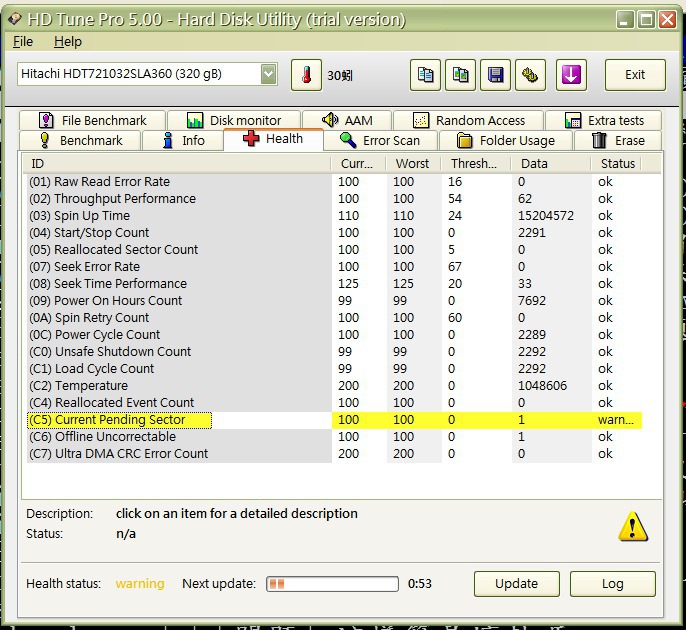686x630 pixels.
Task: Select the (08) Seek Time Performance row
Action: click(x=334, y=284)
